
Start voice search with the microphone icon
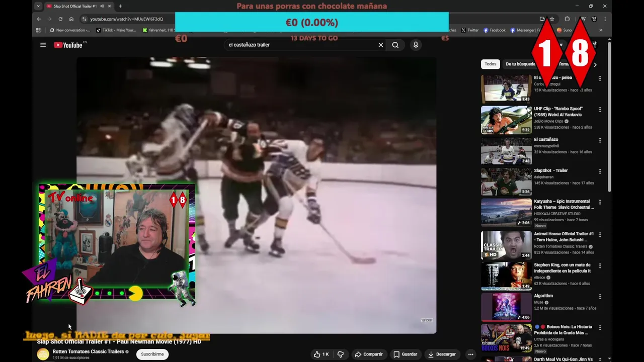pyautogui.click(x=416, y=45)
